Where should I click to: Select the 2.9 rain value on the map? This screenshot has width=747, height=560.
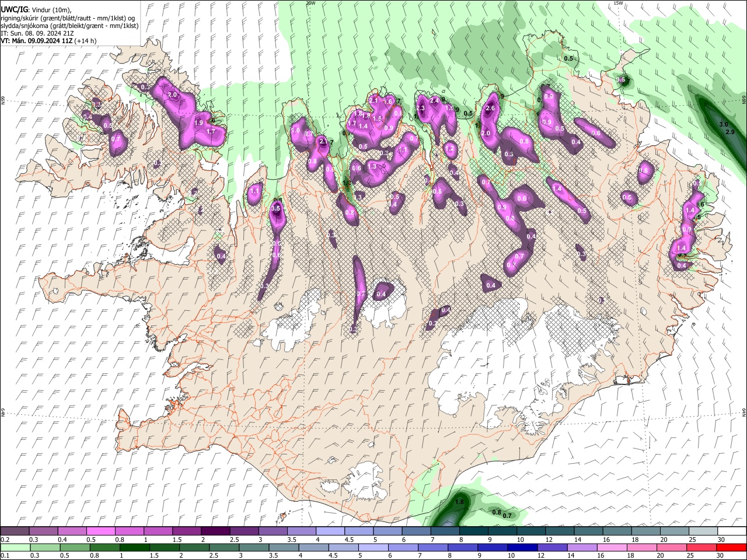(729, 132)
